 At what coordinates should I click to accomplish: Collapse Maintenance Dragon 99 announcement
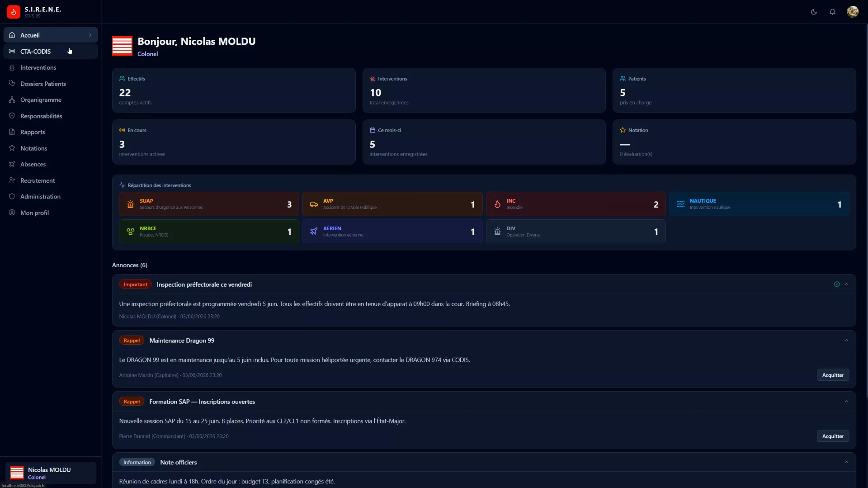[x=846, y=341]
